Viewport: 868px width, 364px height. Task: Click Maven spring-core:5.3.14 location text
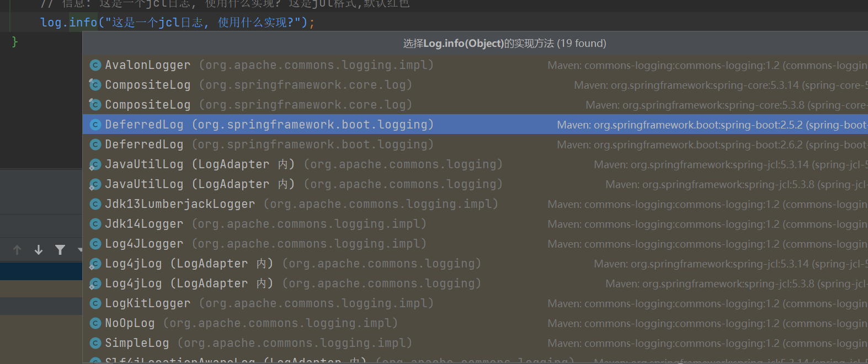(721, 85)
